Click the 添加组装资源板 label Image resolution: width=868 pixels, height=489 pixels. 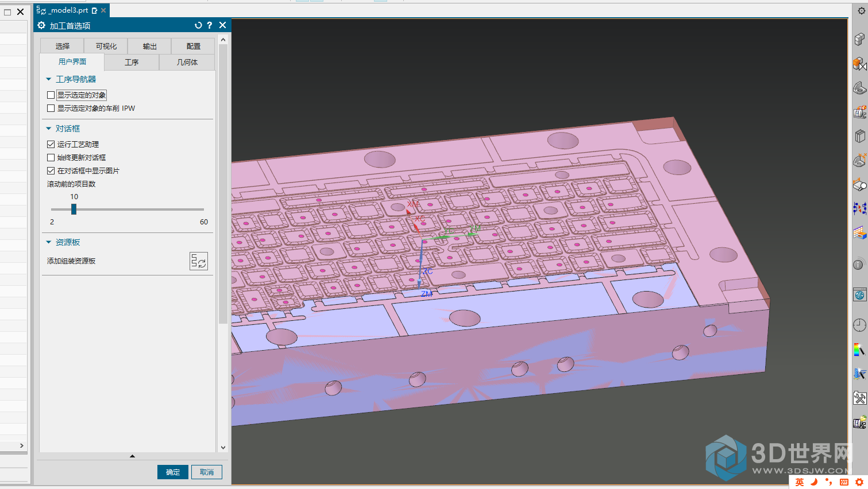pos(71,261)
